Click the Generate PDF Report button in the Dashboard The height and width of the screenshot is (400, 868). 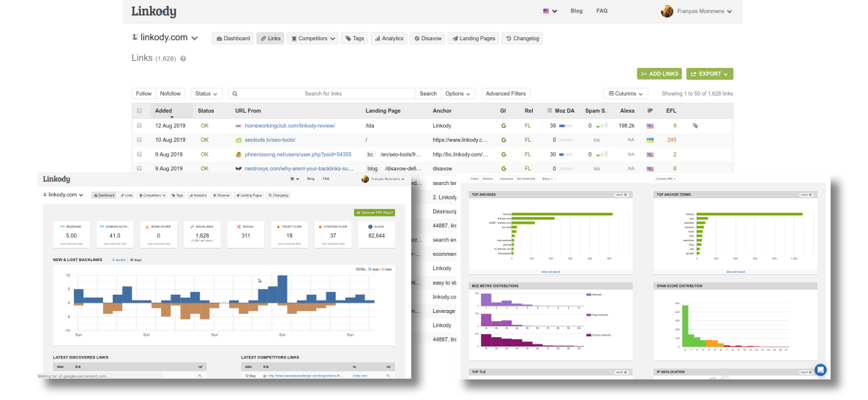coord(375,213)
